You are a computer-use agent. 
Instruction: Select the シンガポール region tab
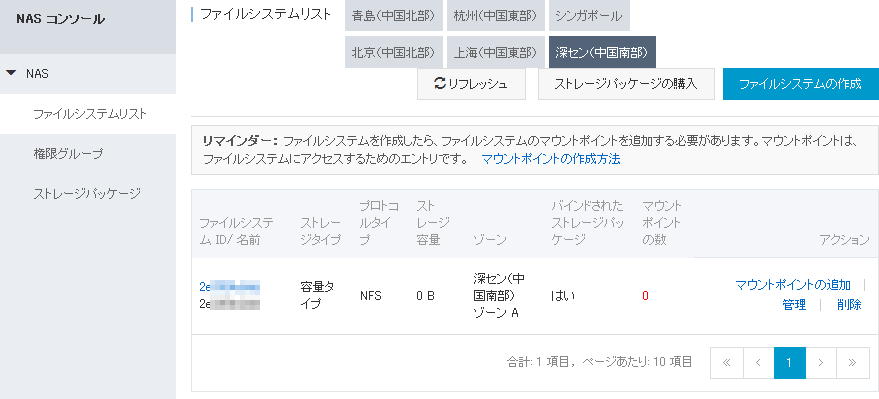(589, 16)
